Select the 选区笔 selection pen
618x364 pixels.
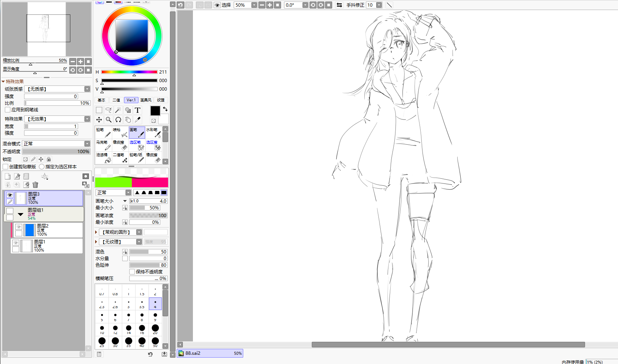click(x=137, y=145)
